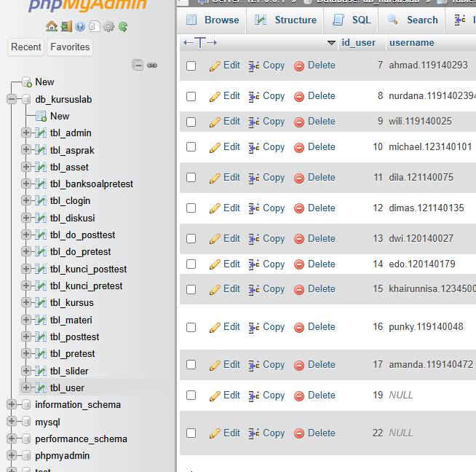
Task: Click the log out door icon
Action: point(66,27)
